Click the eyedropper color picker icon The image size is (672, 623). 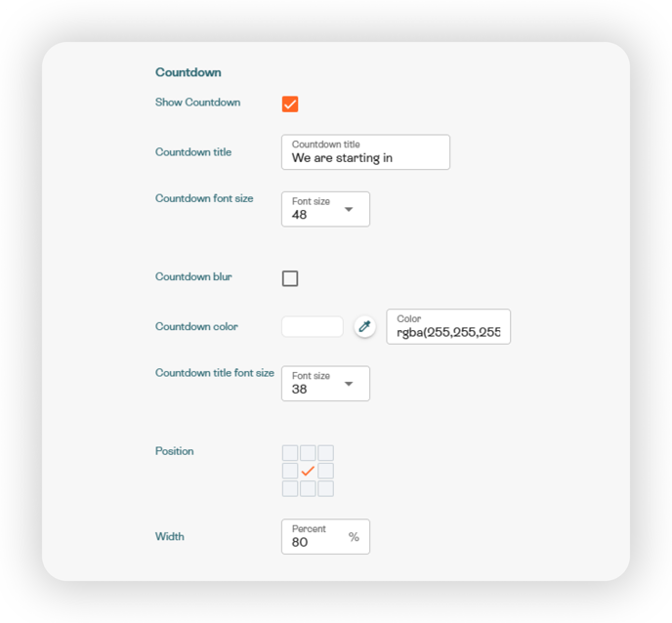(x=364, y=326)
